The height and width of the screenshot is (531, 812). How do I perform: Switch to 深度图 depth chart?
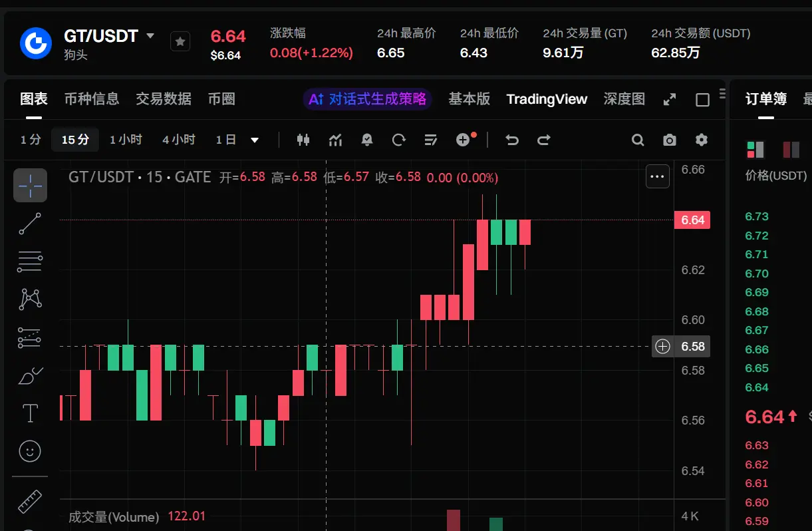click(x=624, y=99)
